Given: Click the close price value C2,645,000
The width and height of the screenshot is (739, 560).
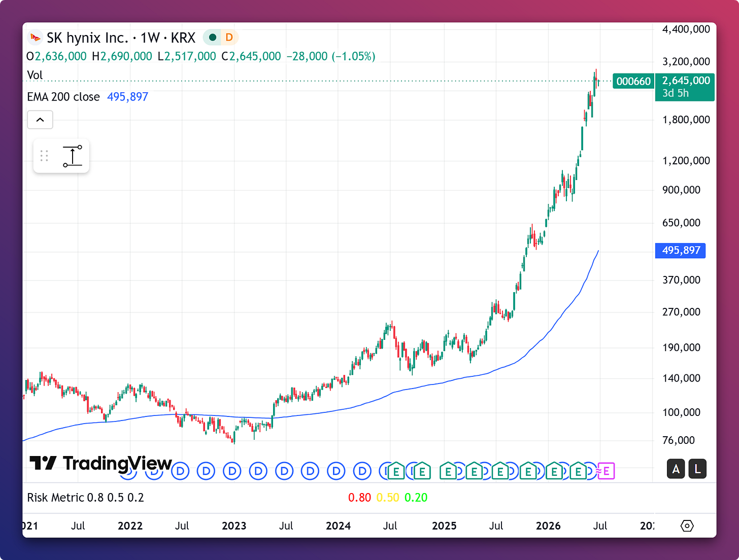Looking at the screenshot, I should (251, 56).
